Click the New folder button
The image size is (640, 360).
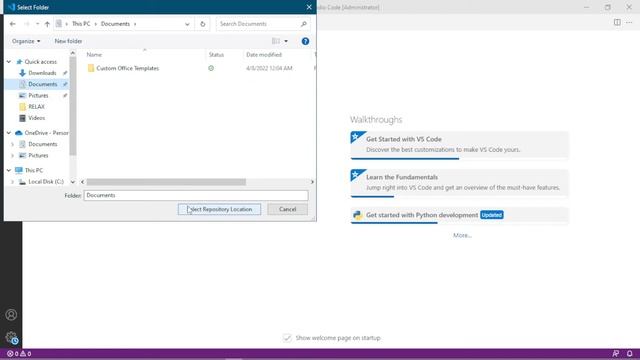coord(68,41)
